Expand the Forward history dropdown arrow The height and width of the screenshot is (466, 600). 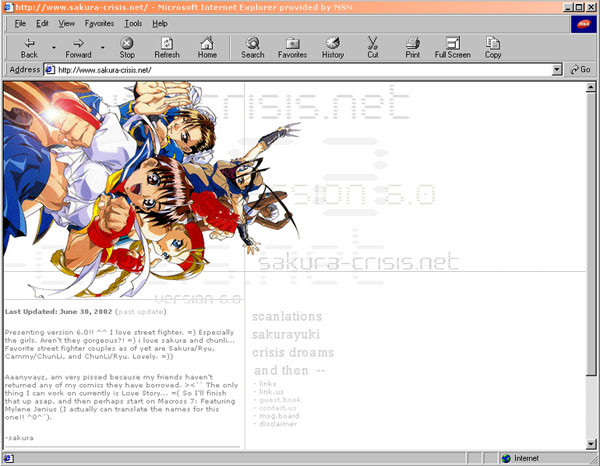[x=103, y=48]
